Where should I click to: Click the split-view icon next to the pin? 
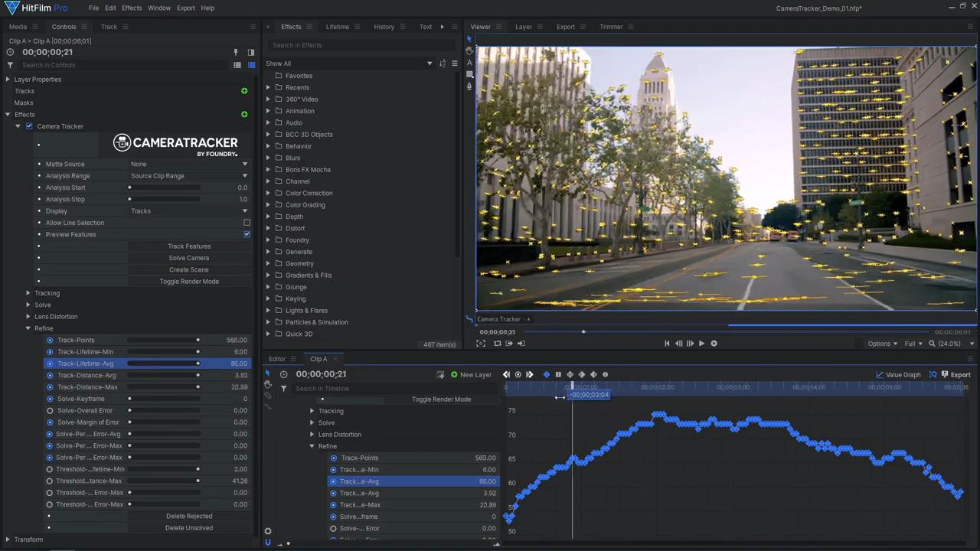click(x=250, y=53)
